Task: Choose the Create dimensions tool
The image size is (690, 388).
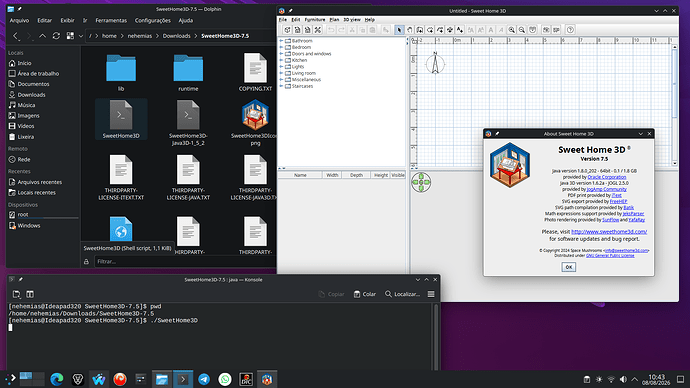Action: (x=450, y=30)
